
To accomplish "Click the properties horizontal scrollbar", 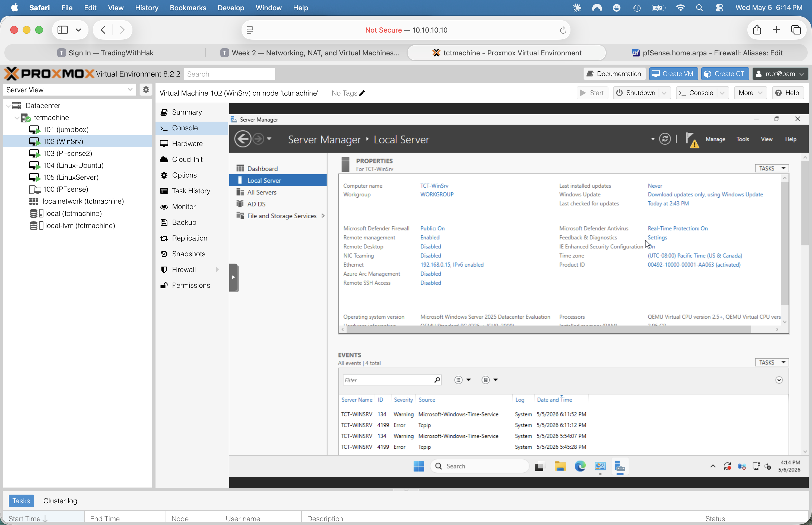I will 548,329.
